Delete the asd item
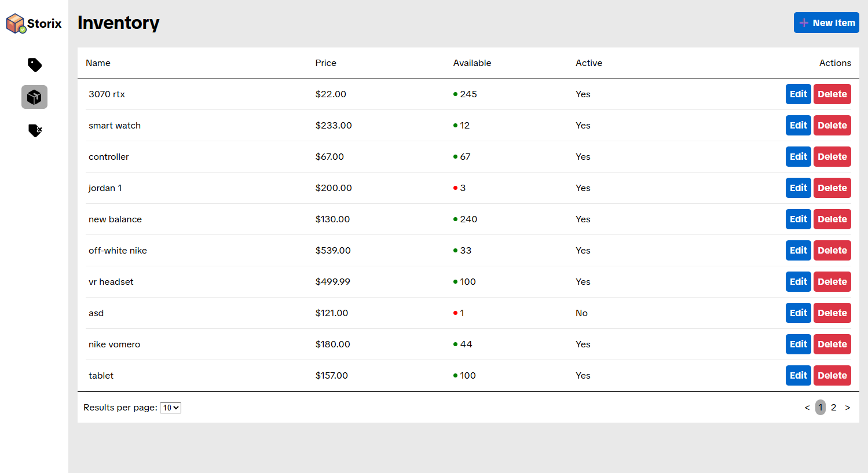Screen dimensions: 868x473 832,313
